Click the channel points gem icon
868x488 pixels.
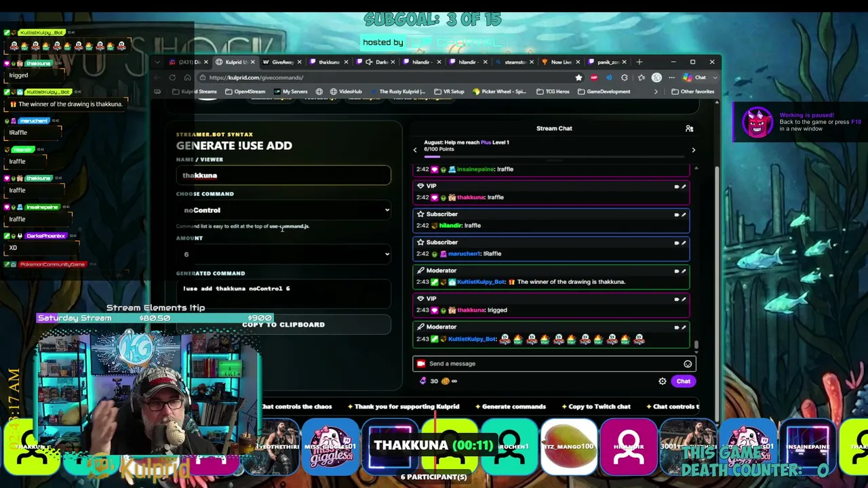pyautogui.click(x=423, y=381)
